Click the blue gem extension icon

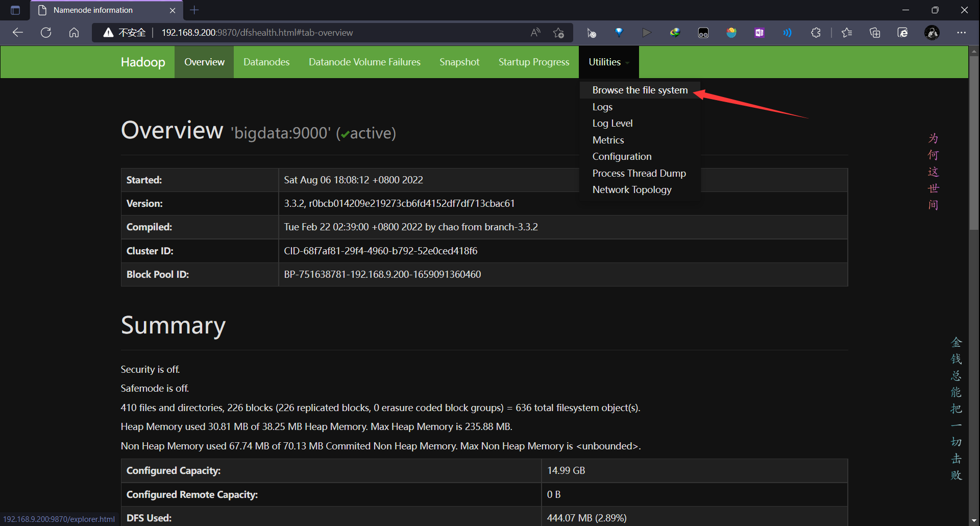click(x=619, y=33)
